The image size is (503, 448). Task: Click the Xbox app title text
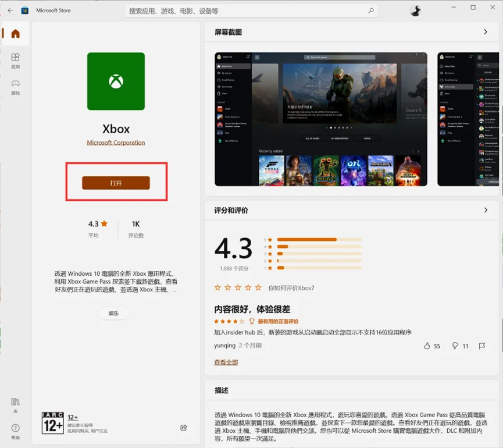(116, 129)
